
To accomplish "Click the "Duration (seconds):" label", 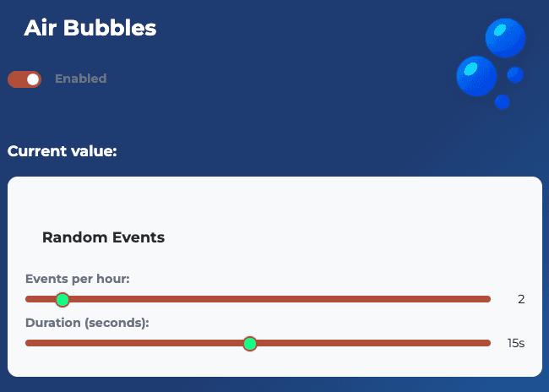I will point(87,323).
